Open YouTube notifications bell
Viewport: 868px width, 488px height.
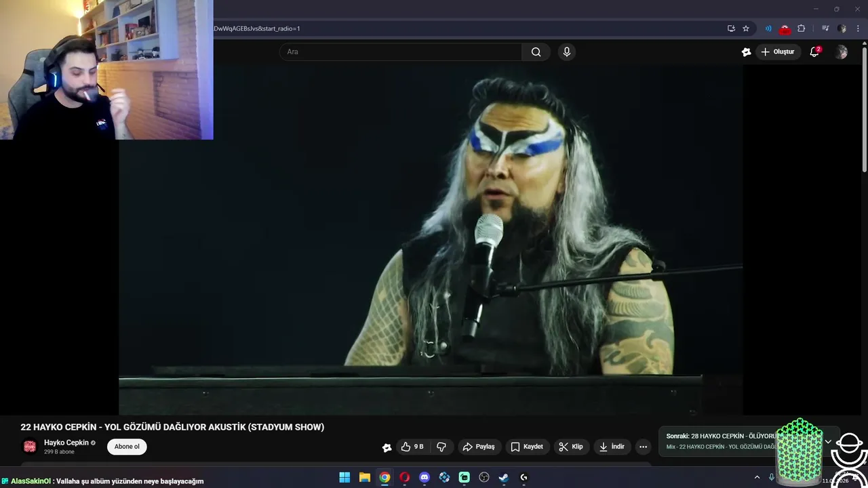(815, 52)
